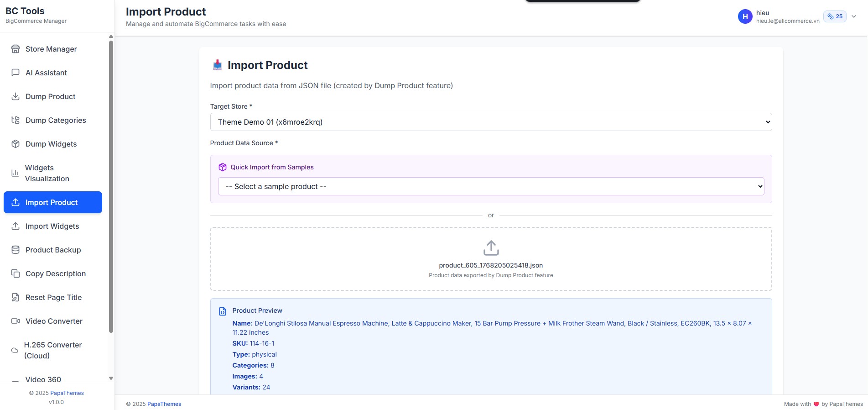The height and width of the screenshot is (410, 868).
Task: Click the Copy Description copy icon
Action: tap(16, 273)
